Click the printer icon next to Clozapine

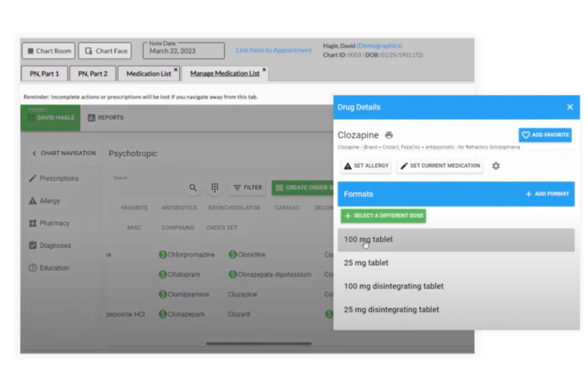(389, 135)
